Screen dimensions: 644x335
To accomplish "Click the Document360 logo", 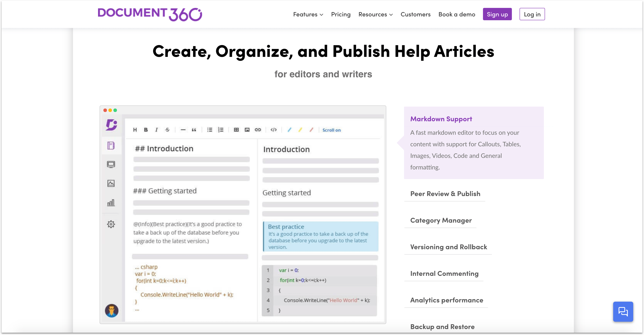I will (150, 14).
